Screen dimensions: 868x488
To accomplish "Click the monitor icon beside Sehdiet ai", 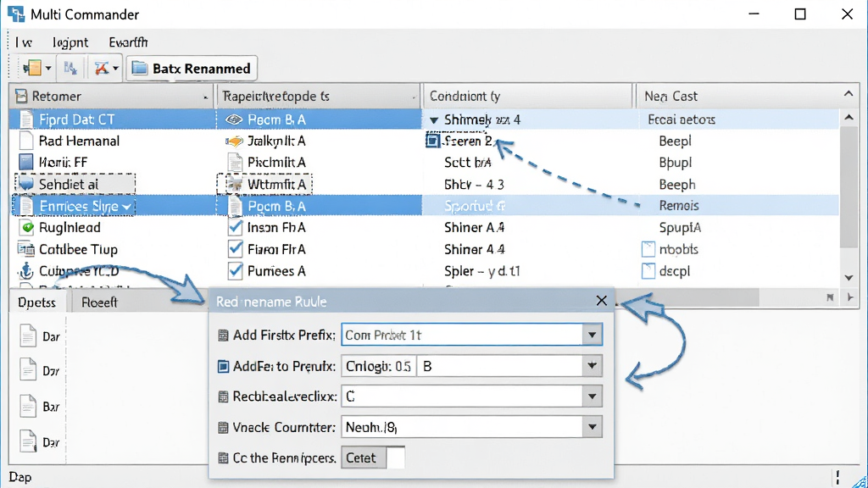I will point(26,184).
